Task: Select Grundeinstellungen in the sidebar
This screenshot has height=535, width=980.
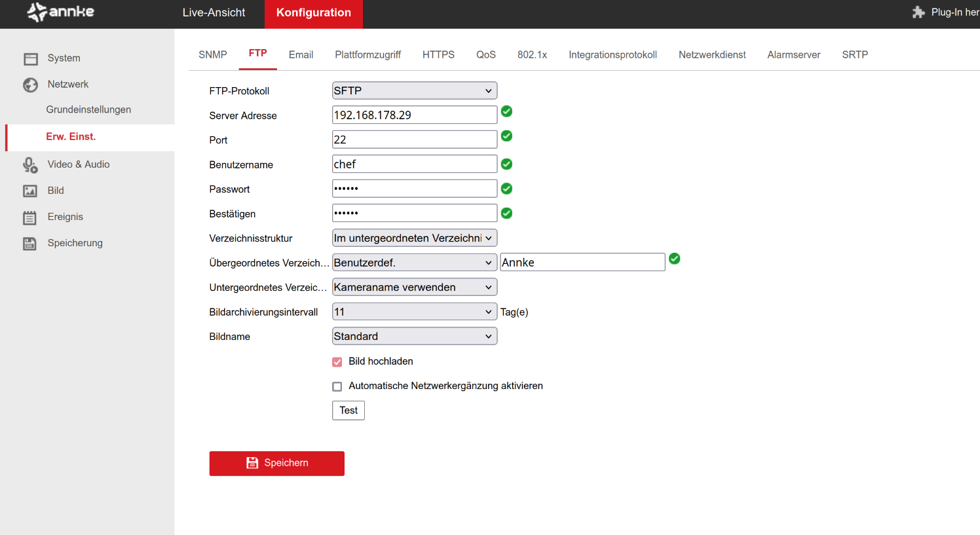Action: pos(88,110)
